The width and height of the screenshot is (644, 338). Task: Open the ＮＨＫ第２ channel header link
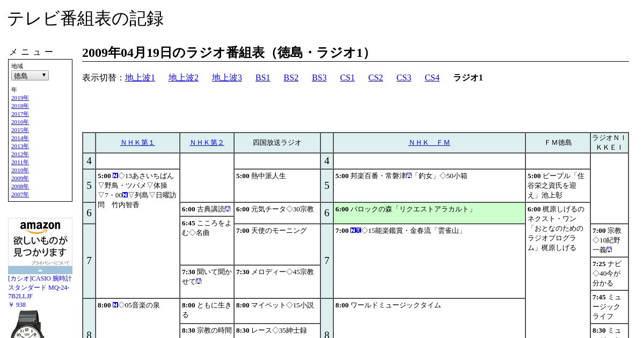click(207, 143)
